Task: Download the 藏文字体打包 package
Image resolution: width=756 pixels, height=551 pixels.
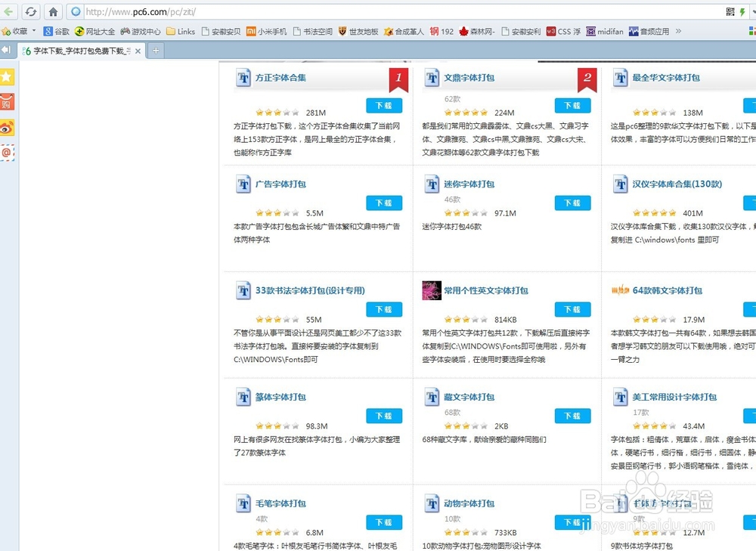Action: (x=572, y=416)
